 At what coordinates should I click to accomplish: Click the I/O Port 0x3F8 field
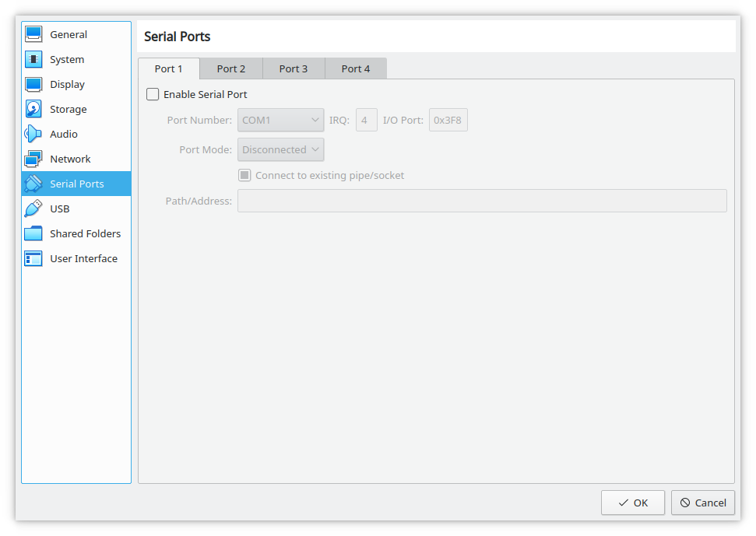click(448, 120)
